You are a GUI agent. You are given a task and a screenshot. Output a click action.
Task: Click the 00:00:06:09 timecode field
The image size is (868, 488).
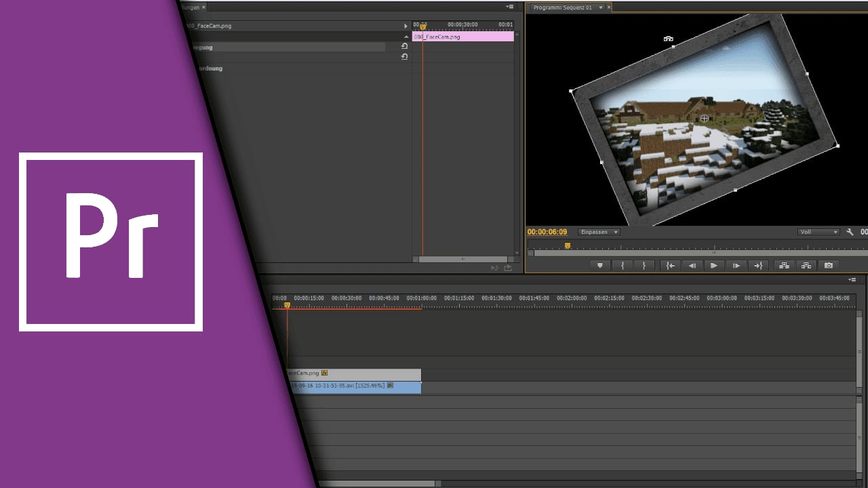[x=547, y=232]
